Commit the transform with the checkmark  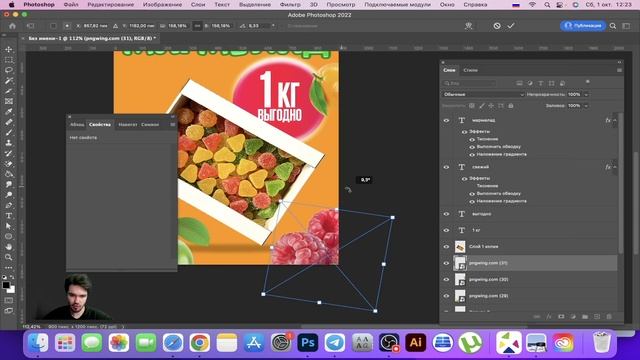click(x=511, y=26)
